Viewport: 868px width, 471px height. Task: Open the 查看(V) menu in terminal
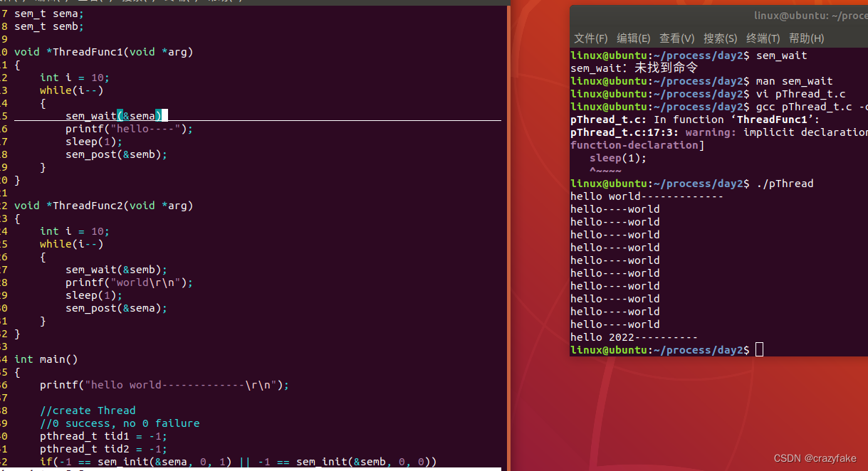click(675, 38)
